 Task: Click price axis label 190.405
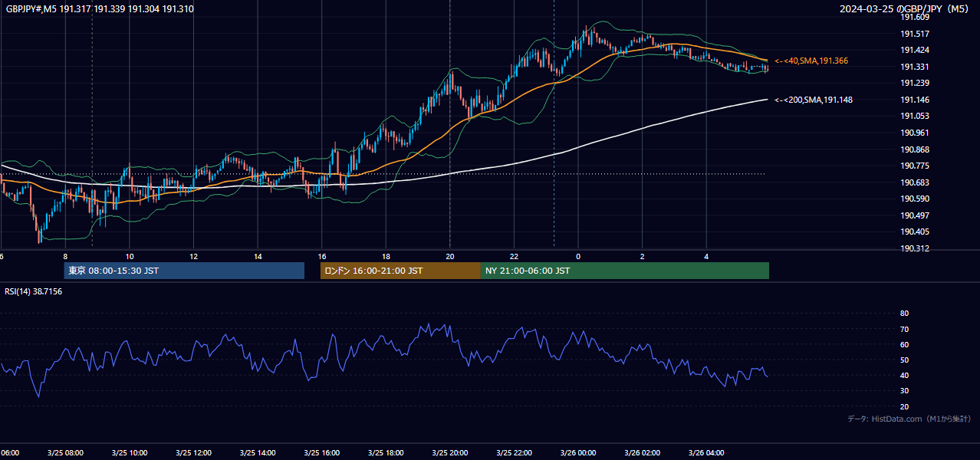[x=915, y=232]
